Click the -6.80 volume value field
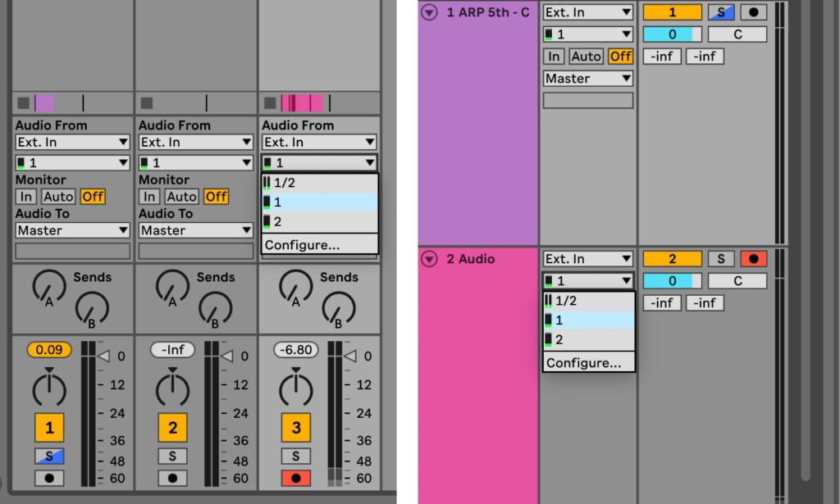 (x=295, y=350)
